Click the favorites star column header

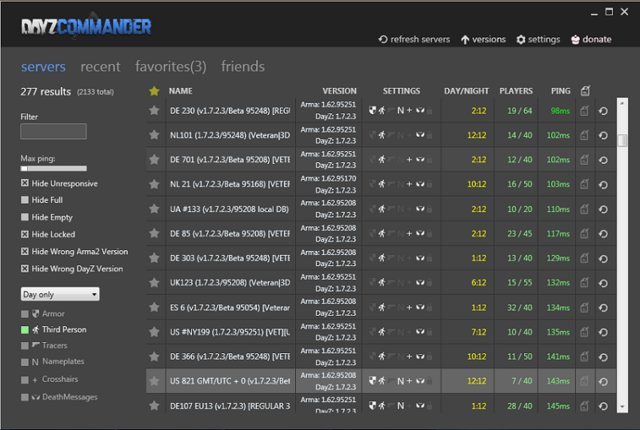(x=154, y=91)
